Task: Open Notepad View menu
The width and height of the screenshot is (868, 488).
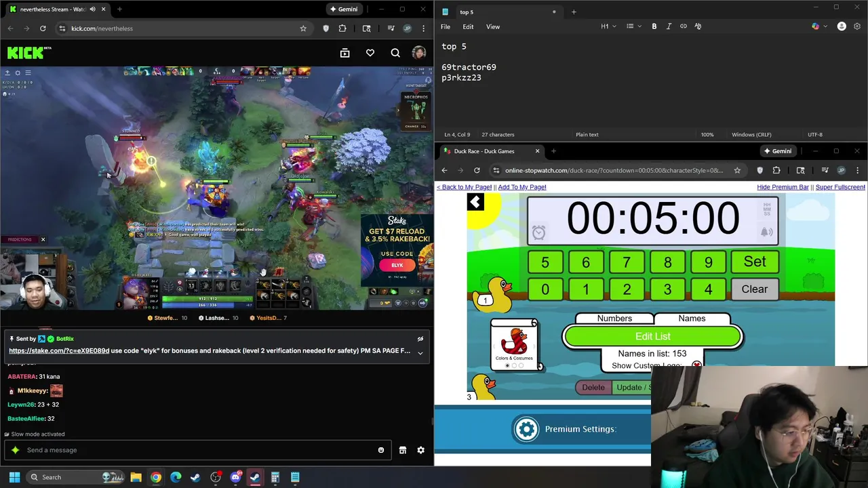Action: [493, 26]
